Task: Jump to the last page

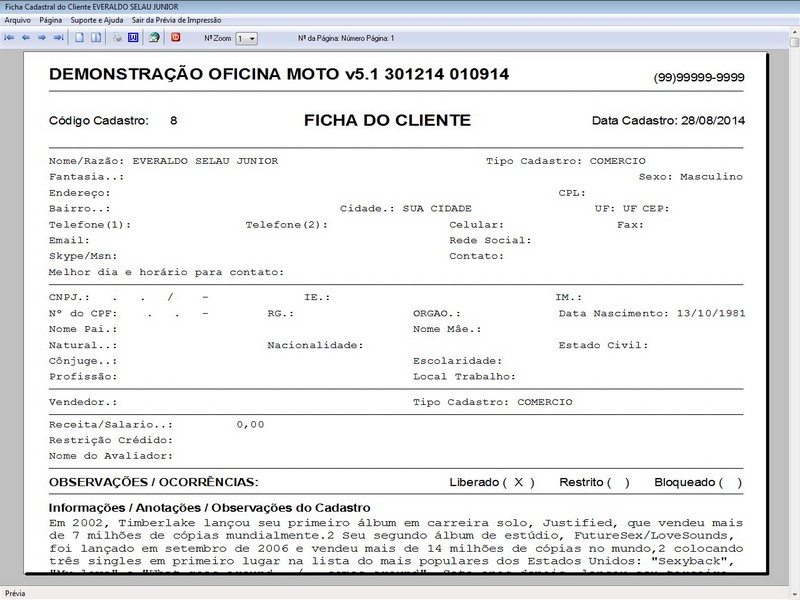Action: click(59, 37)
